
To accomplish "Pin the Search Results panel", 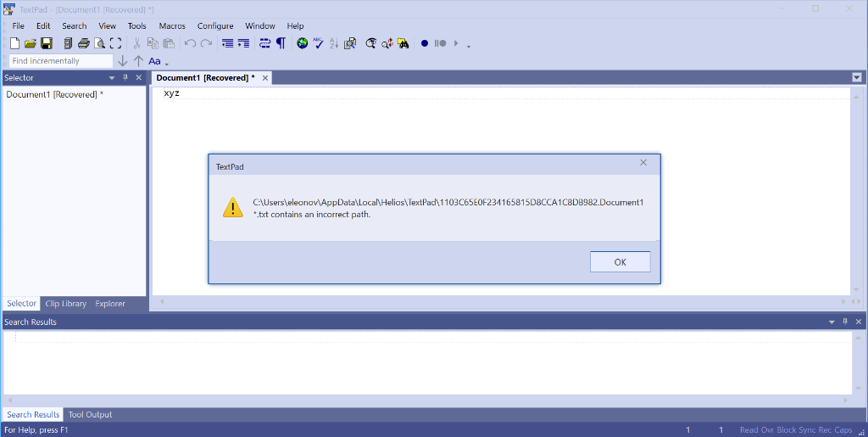I will (845, 322).
